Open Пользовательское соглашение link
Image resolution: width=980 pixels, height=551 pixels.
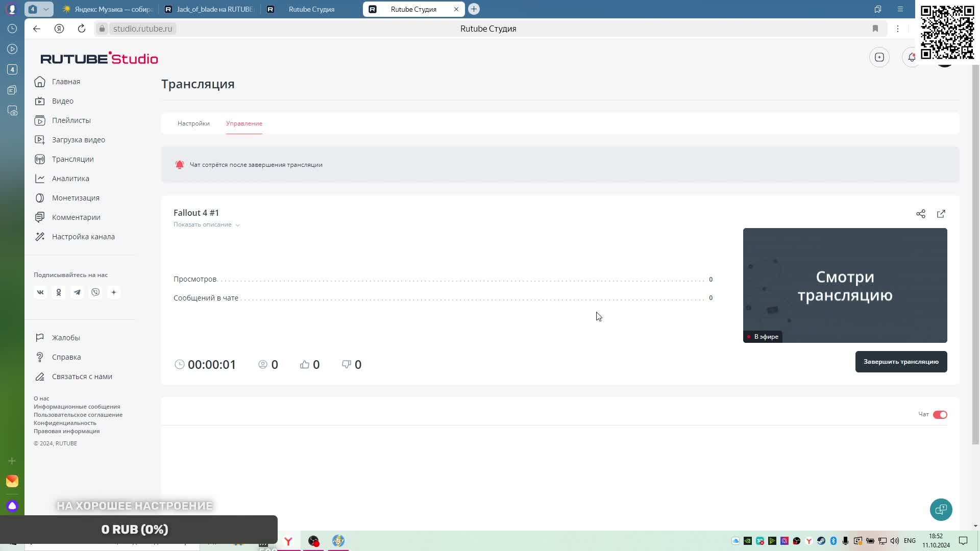pos(78,415)
